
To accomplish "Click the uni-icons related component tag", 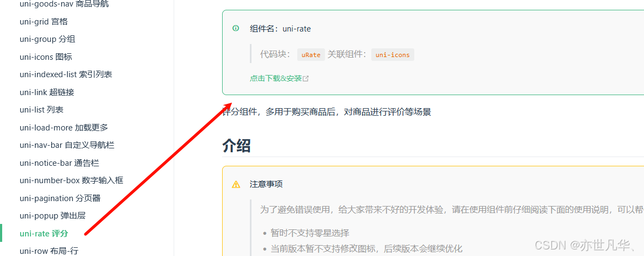I will pyautogui.click(x=392, y=54).
